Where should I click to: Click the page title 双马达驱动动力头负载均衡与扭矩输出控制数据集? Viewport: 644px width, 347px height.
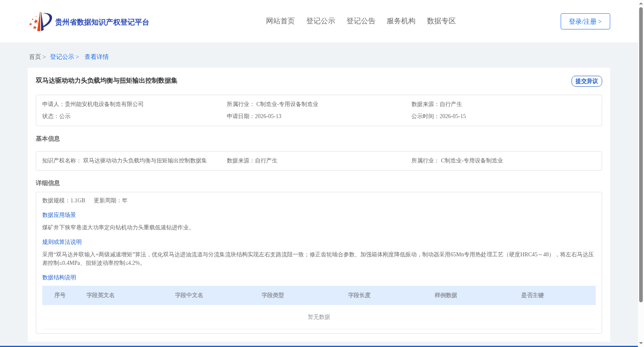pyautogui.click(x=106, y=81)
